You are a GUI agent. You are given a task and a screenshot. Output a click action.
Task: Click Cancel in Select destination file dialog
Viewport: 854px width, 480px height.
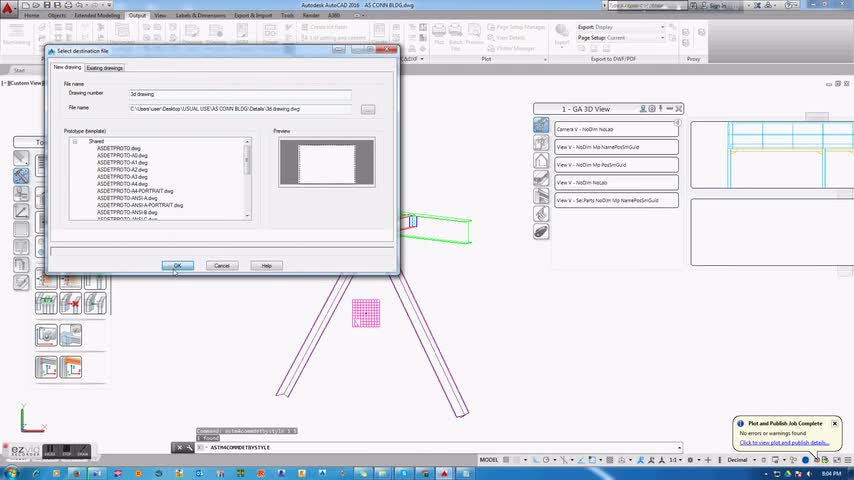222,265
